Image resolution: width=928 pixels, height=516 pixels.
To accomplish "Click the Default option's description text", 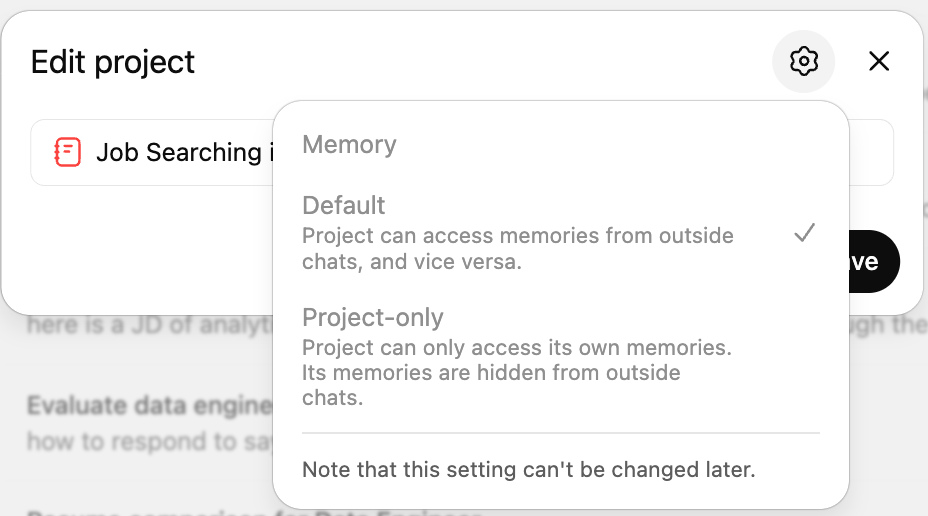I will click(517, 249).
